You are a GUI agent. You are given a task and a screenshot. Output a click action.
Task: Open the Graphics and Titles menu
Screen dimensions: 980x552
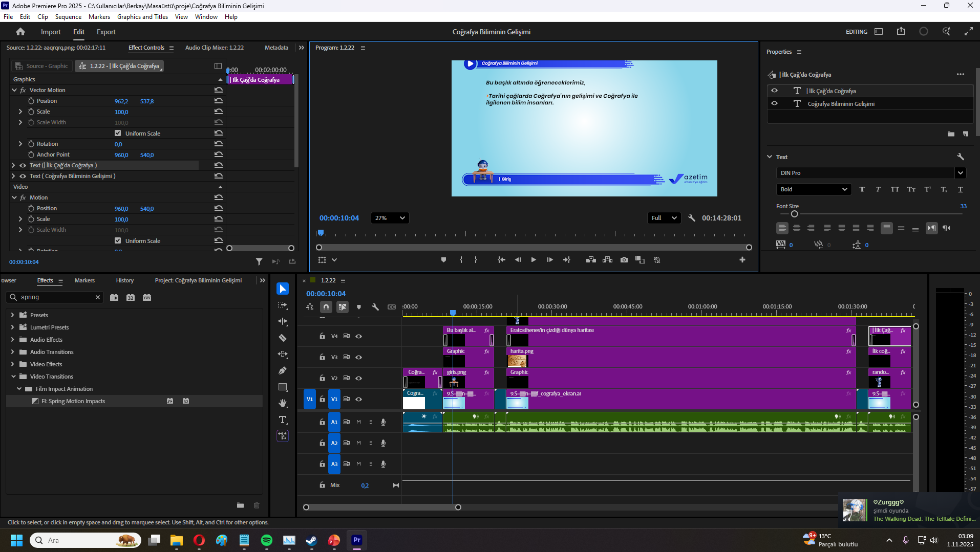click(x=142, y=17)
